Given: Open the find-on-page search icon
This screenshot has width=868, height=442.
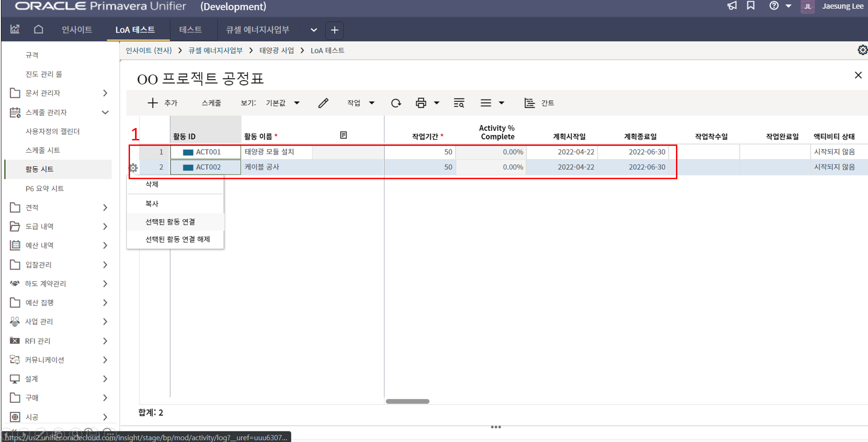Looking at the screenshot, I should point(459,103).
